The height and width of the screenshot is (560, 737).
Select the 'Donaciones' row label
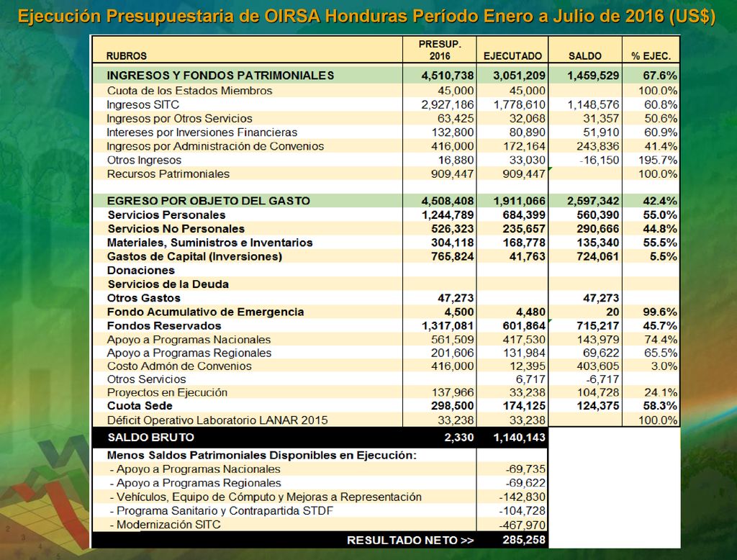point(141,271)
